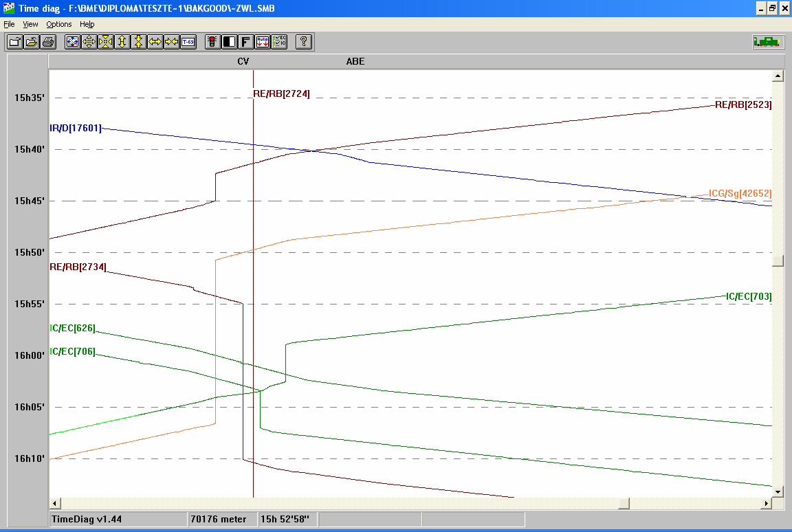792x532 pixels.
Task: Click the horizontal scrollbar right arrow
Action: [x=767, y=503]
